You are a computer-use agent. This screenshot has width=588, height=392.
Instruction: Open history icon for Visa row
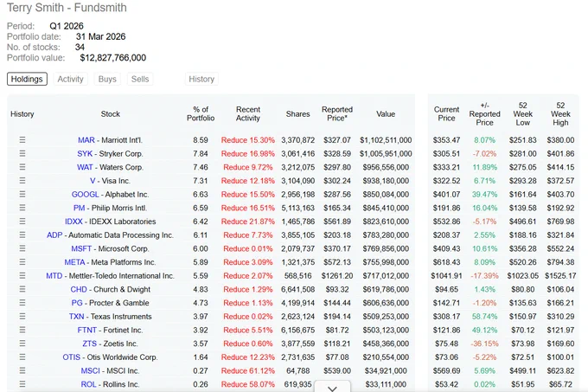click(22, 181)
